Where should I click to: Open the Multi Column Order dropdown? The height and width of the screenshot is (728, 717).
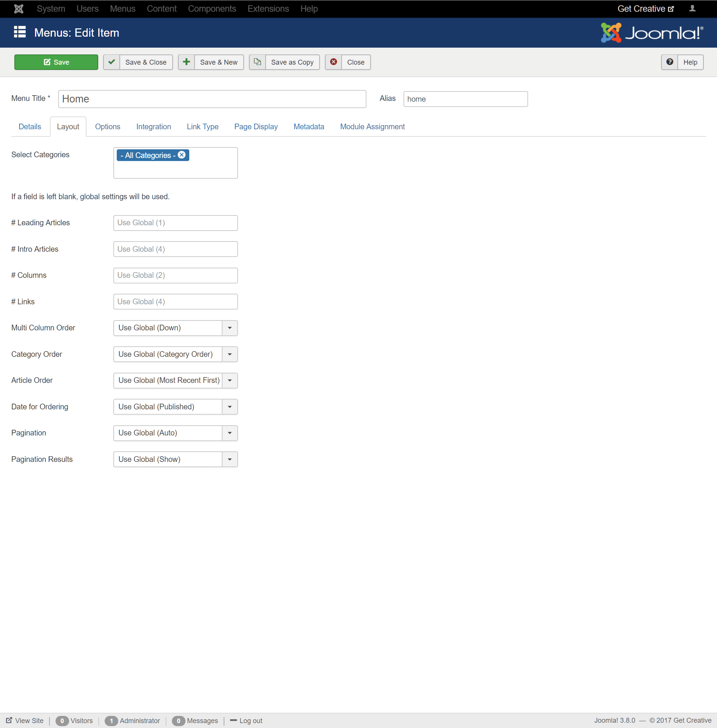coord(176,328)
